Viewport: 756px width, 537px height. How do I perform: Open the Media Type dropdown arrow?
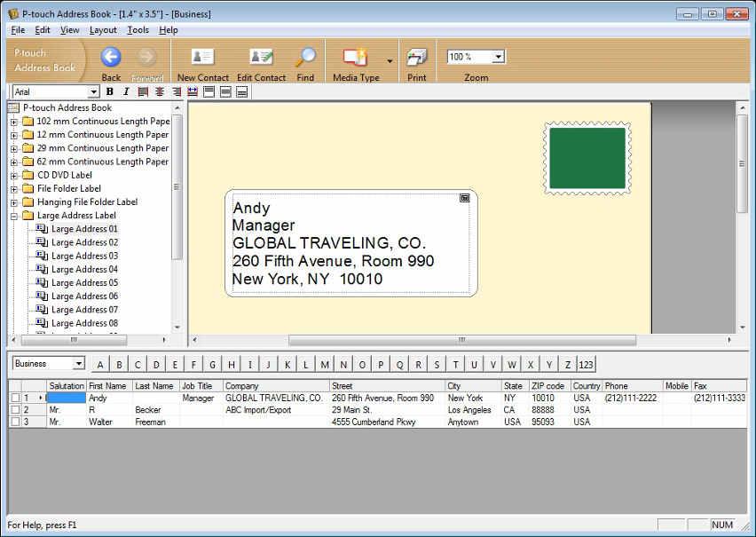[390, 61]
